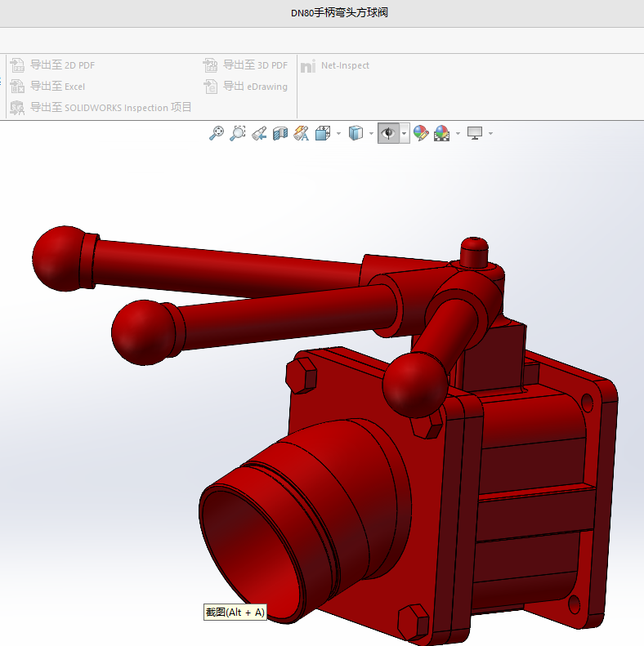
Task: Click SOLIDWORKS Inspection project export icon
Action: 17,108
